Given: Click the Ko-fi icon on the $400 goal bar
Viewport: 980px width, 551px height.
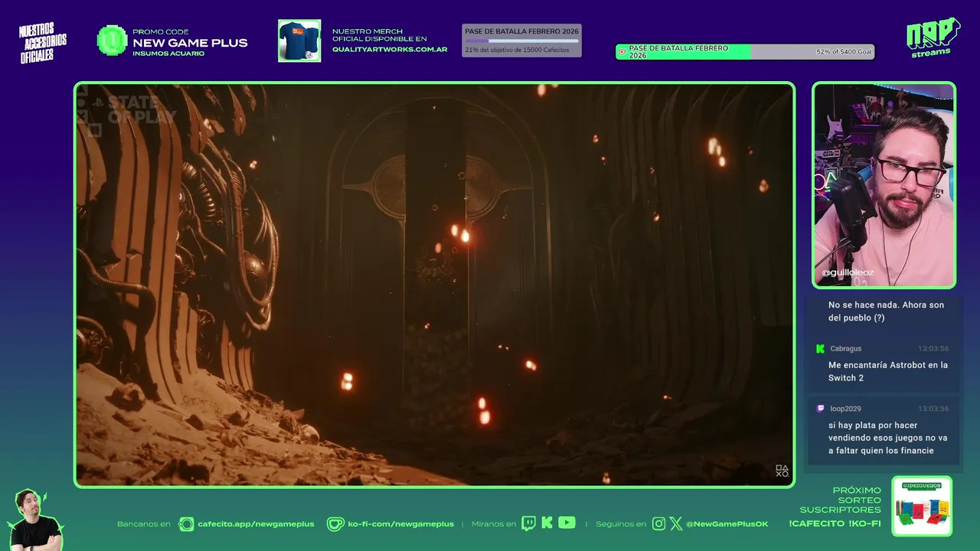Looking at the screenshot, I should tap(622, 52).
